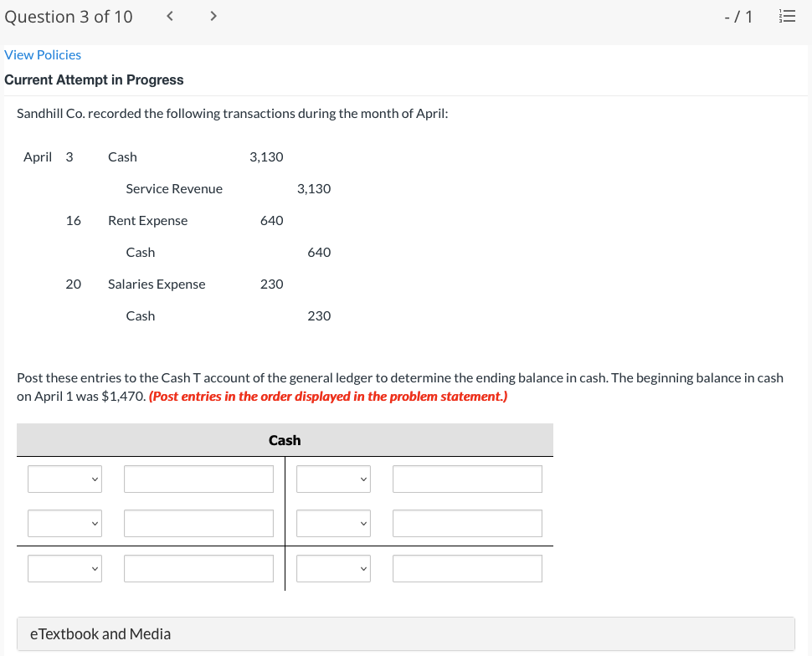
Task: Click the date '20' in journal
Action: tap(73, 284)
